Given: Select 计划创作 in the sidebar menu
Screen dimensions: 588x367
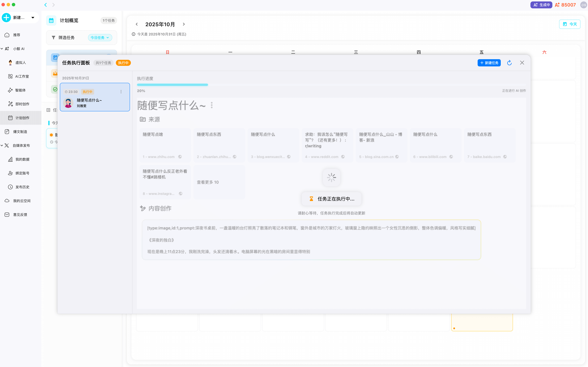Looking at the screenshot, I should click(x=22, y=118).
